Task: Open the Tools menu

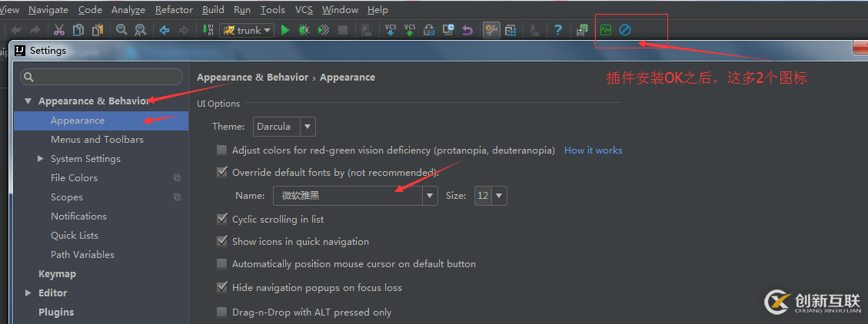Action: pos(273,10)
